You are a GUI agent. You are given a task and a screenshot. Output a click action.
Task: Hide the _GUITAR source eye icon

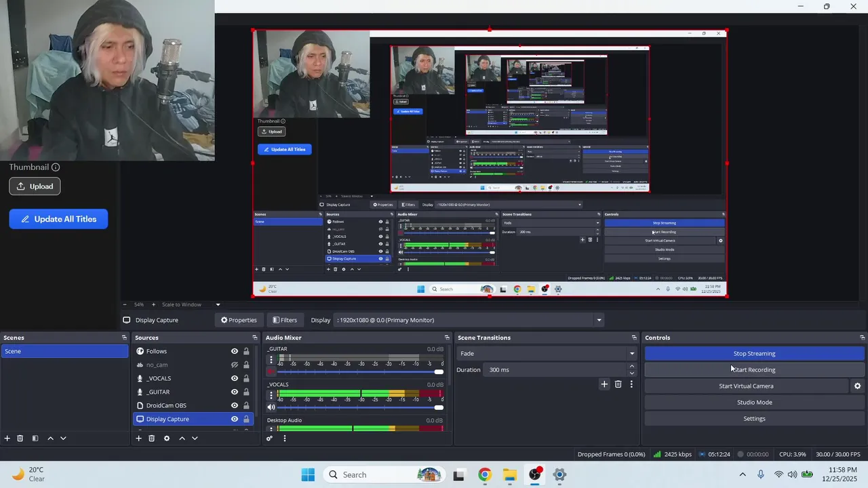click(x=235, y=392)
